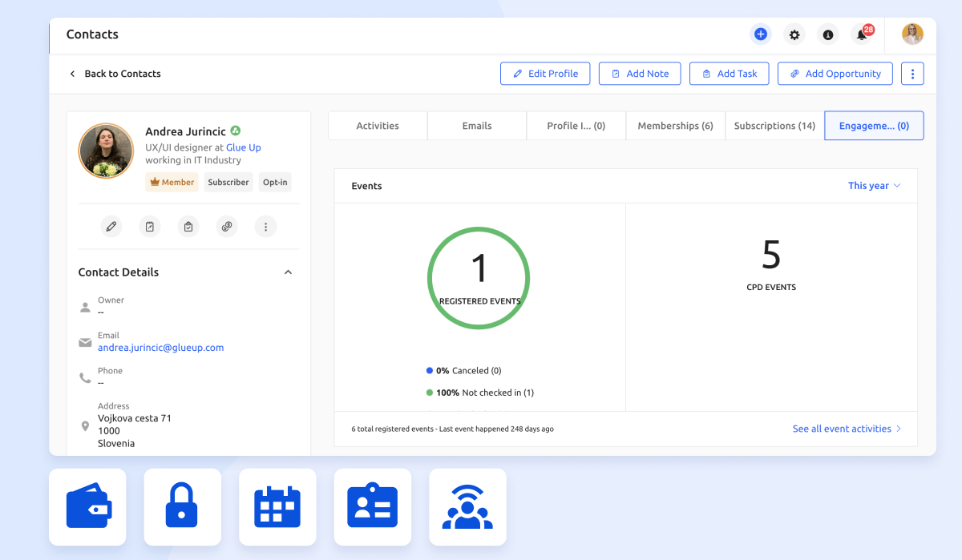Click the padlock icon tile
Screen dimensions: 962x560
coord(182,507)
